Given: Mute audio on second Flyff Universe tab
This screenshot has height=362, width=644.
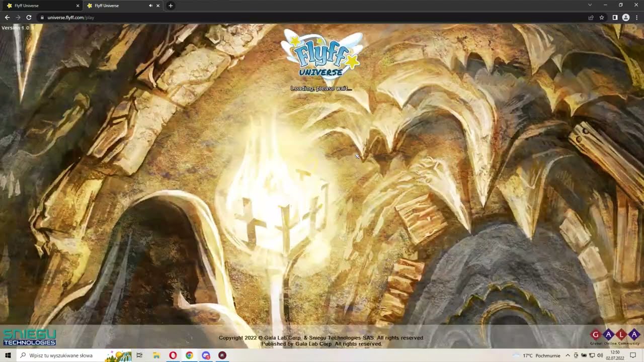Looking at the screenshot, I should [150, 6].
